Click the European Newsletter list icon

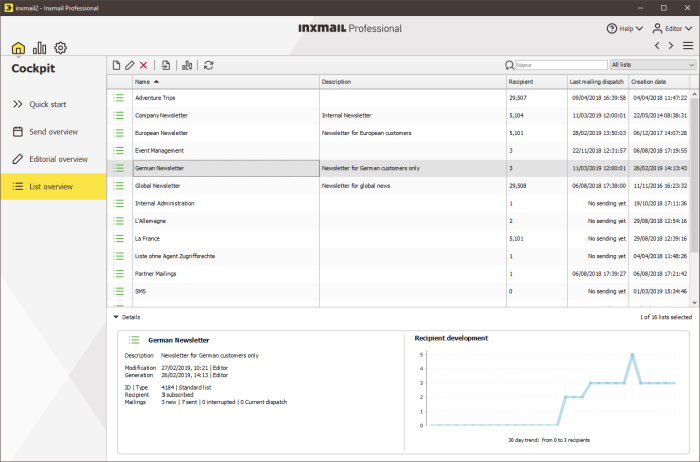coord(118,133)
